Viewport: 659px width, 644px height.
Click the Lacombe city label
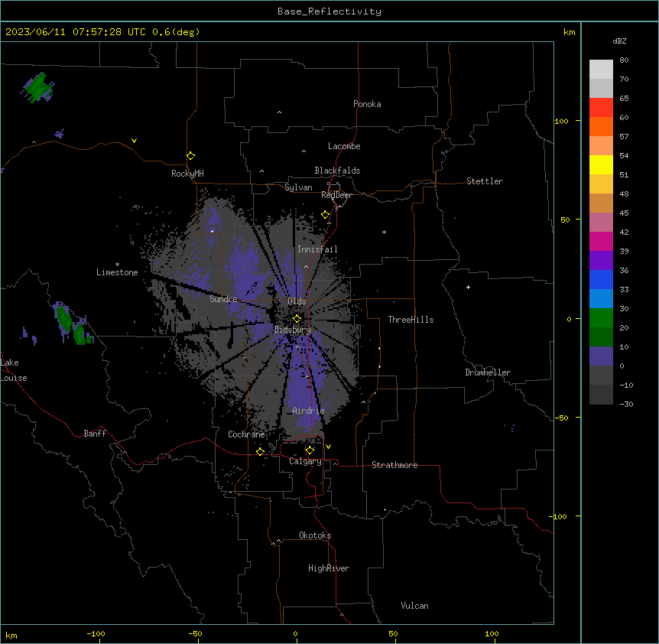click(x=344, y=146)
